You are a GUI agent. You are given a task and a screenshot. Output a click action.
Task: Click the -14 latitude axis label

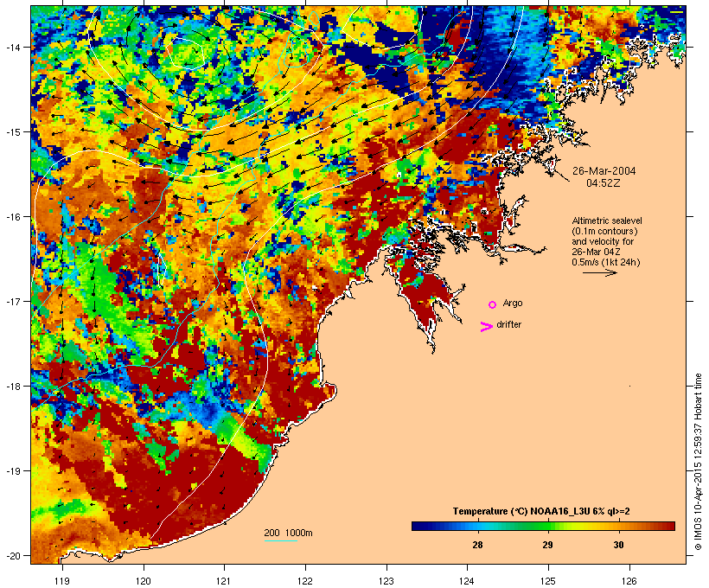[13, 47]
